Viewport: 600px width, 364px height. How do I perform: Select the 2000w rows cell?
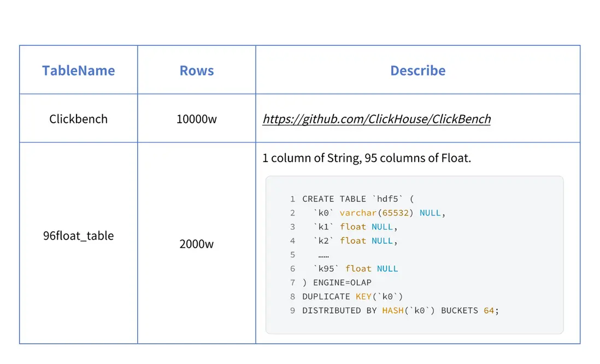click(x=197, y=244)
